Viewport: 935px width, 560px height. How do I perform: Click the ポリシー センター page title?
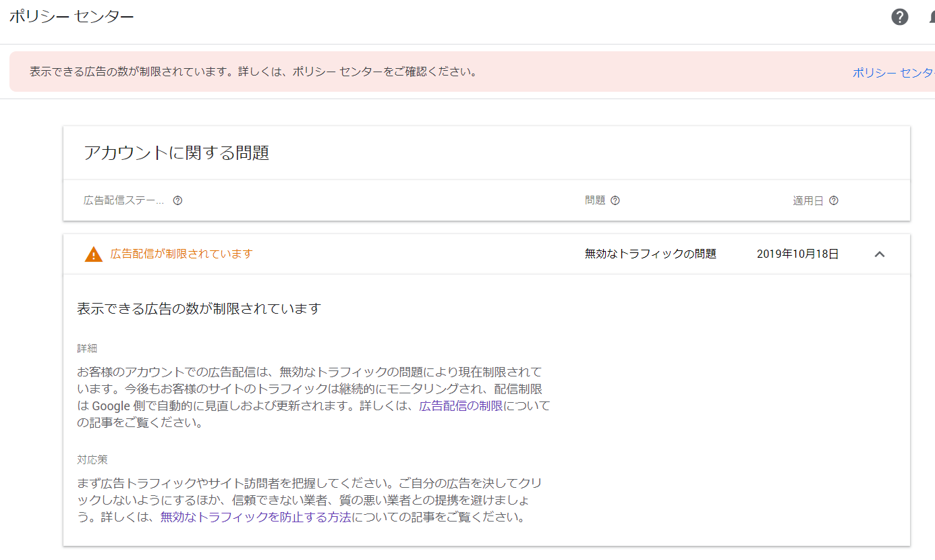72,17
